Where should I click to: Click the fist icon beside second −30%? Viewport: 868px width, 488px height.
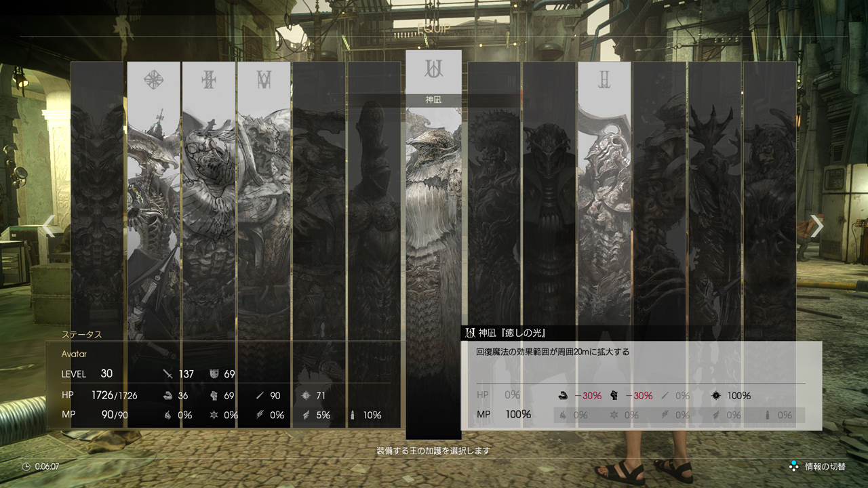[614, 395]
